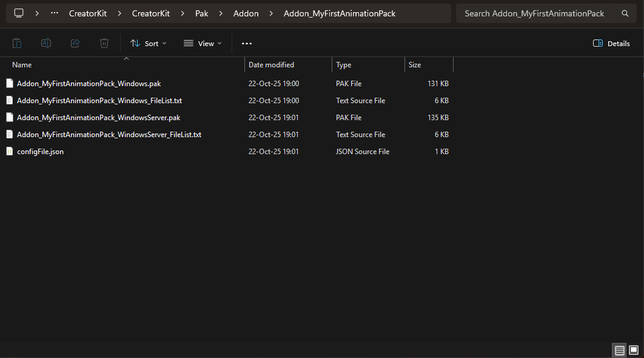This screenshot has height=358, width=644.
Task: Open the View dropdown menu
Action: [x=203, y=44]
